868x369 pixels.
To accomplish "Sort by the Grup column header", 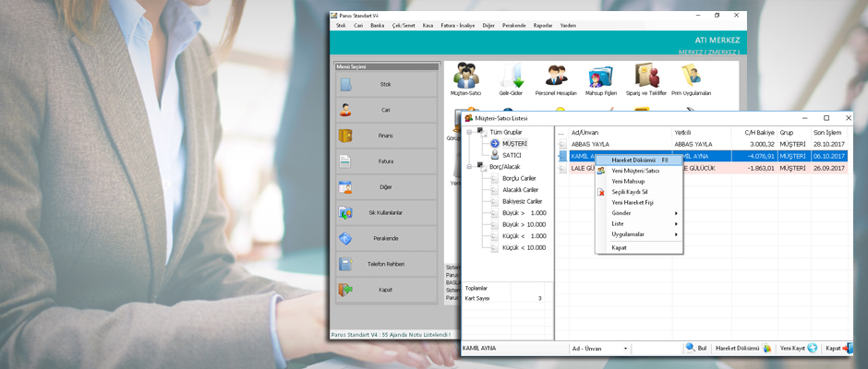I will coord(794,133).
